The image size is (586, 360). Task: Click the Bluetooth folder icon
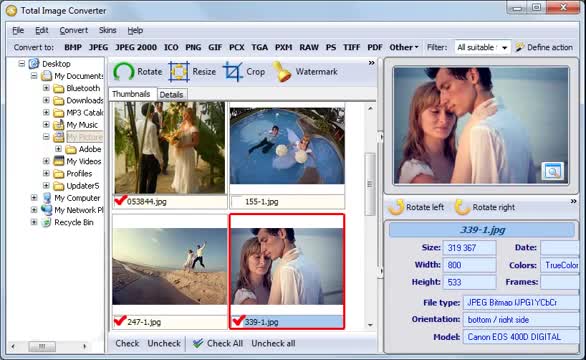(59, 88)
